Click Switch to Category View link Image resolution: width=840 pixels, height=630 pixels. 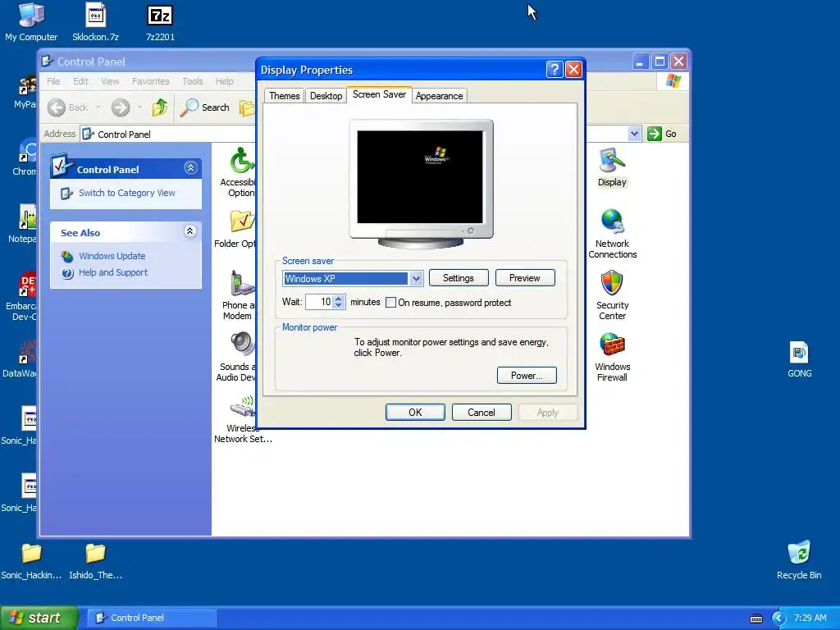(x=126, y=193)
